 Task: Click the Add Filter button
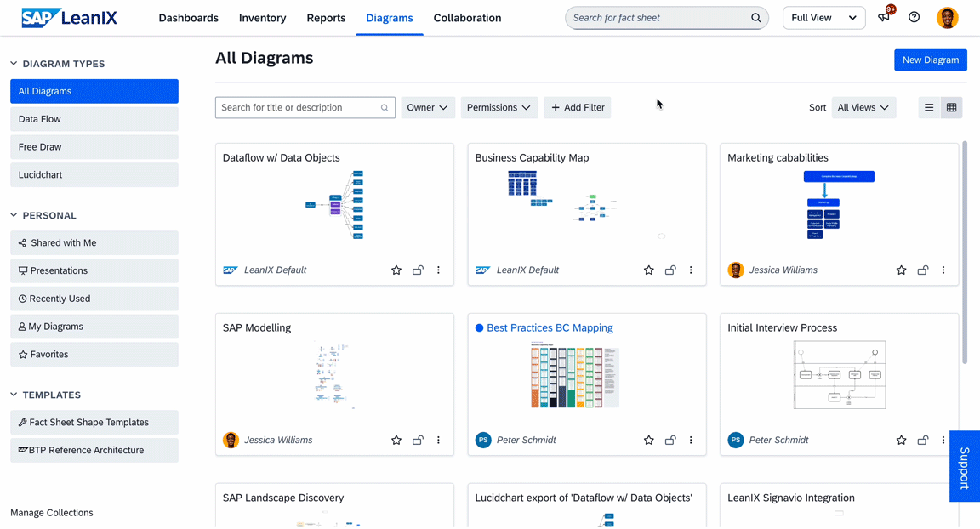pyautogui.click(x=578, y=107)
